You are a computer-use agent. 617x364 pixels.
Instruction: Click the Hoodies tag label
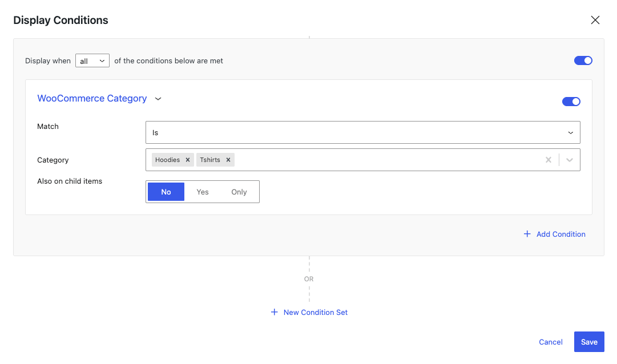167,160
